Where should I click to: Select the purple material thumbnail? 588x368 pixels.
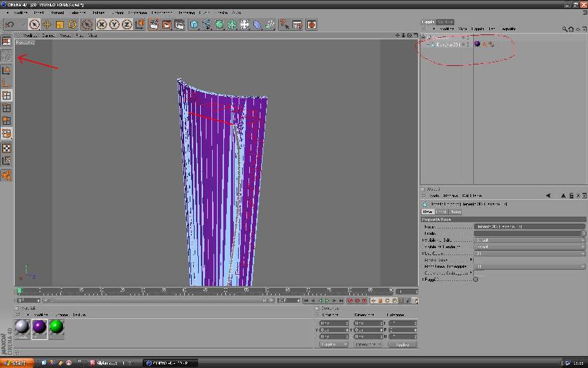click(39, 327)
